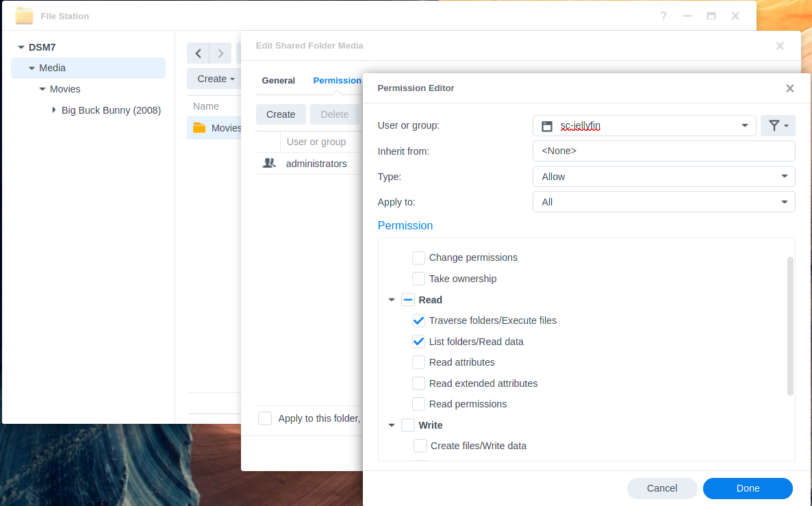The width and height of the screenshot is (812, 506).
Task: Click the filter funnel icon in Permission Editor
Action: [x=774, y=126]
